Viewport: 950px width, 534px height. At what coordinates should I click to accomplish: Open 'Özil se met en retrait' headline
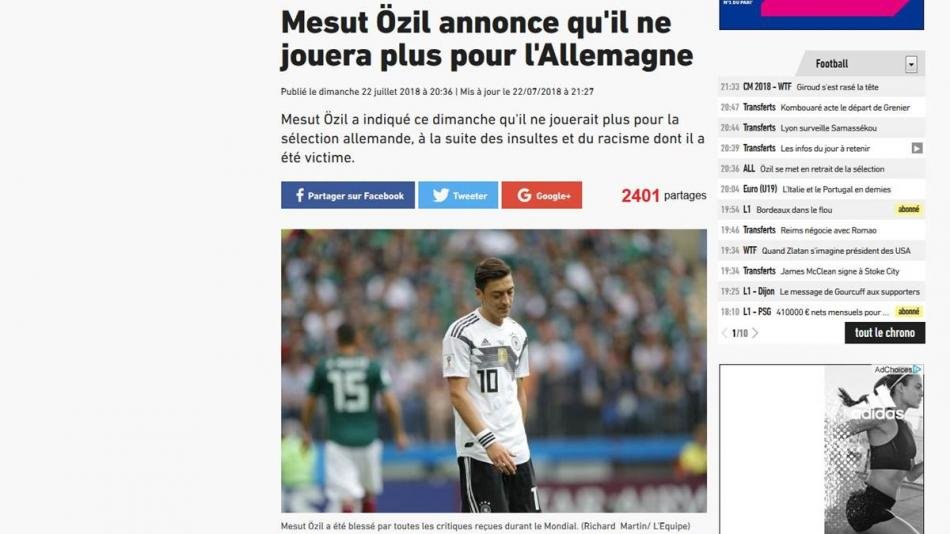coord(822,169)
